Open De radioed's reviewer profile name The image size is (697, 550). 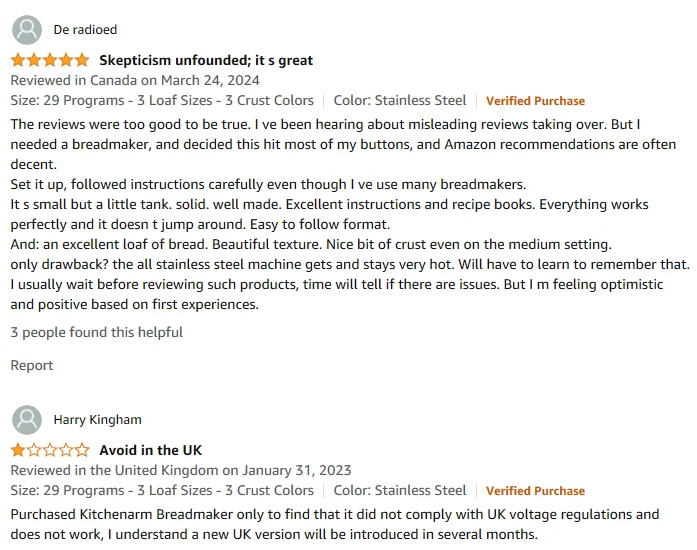[85, 30]
